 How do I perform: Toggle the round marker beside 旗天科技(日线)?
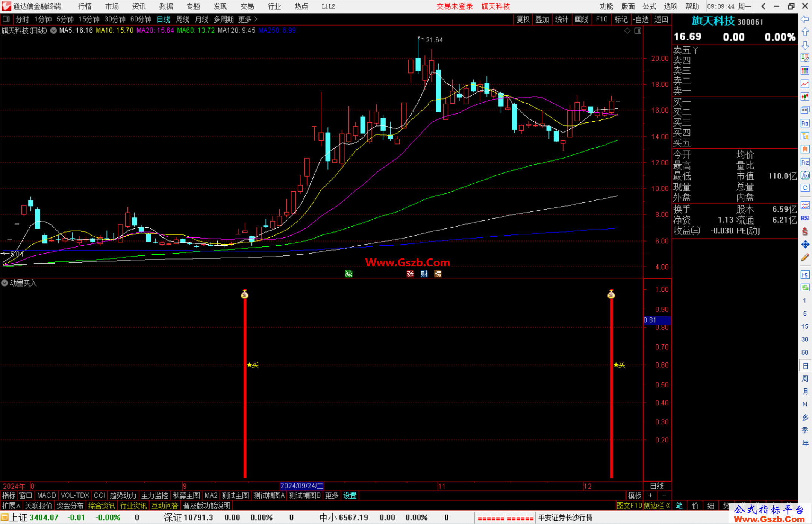[x=53, y=30]
